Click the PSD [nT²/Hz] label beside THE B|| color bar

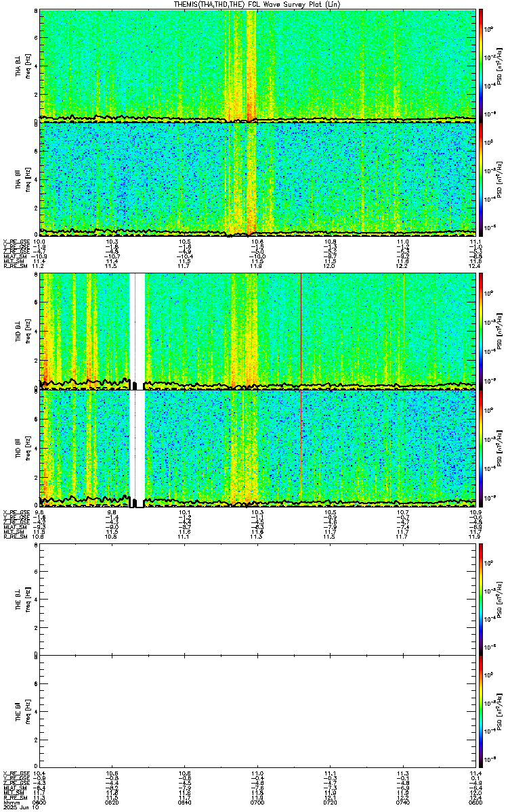point(498,710)
